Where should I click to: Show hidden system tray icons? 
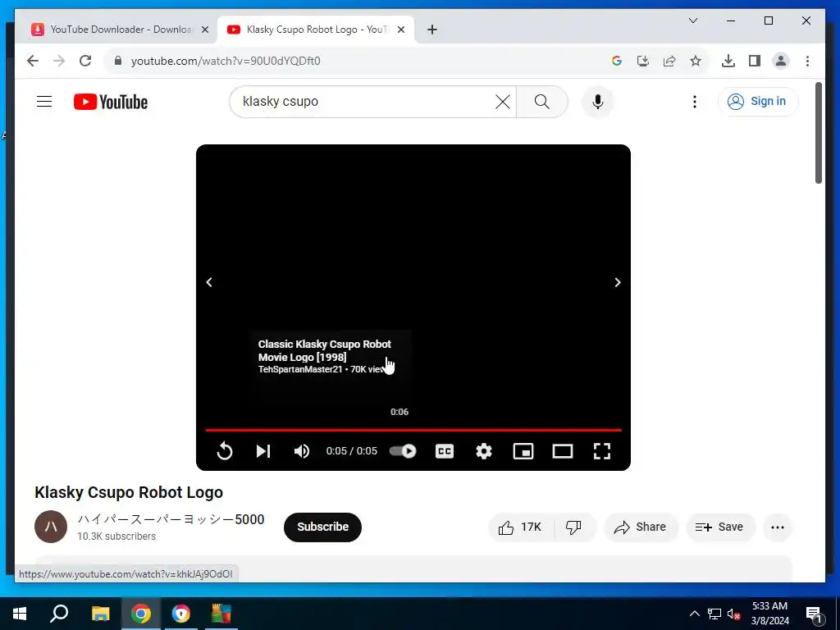coord(694,614)
